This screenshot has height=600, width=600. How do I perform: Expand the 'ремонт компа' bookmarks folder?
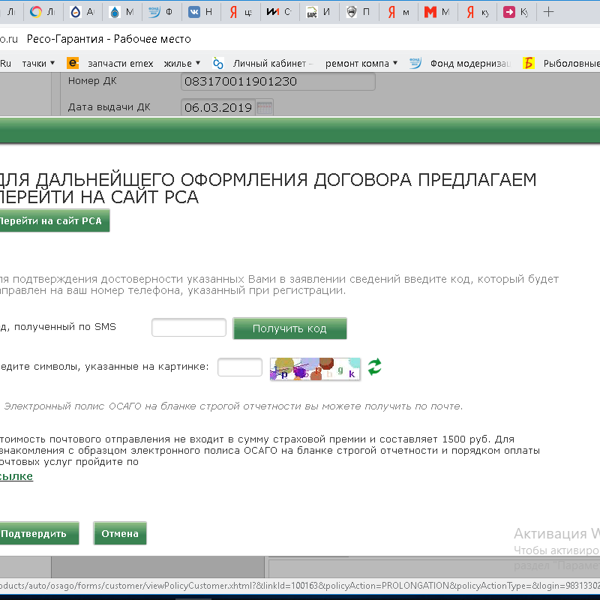click(362, 63)
